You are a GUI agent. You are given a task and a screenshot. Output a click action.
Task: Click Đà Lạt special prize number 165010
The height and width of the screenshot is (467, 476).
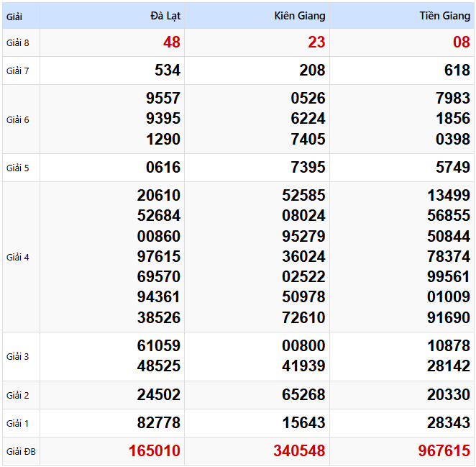pyautogui.click(x=155, y=451)
